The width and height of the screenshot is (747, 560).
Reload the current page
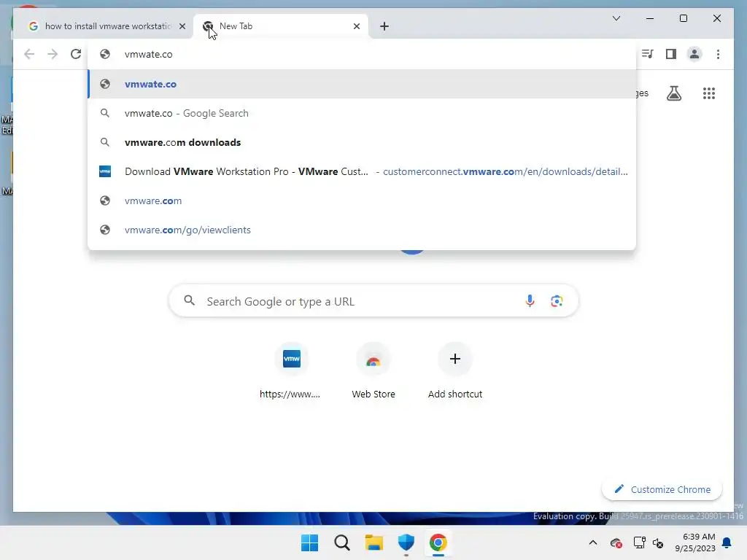(76, 54)
